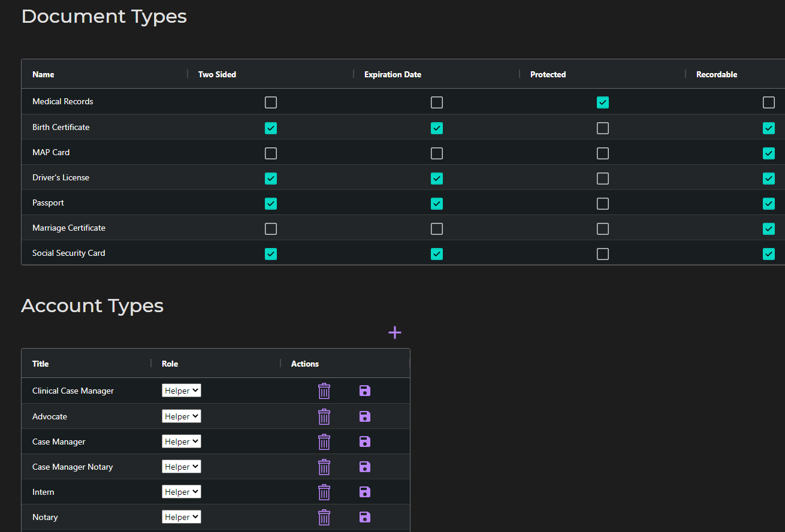Change the Case Manager role dropdown
The width and height of the screenshot is (785, 532).
(182, 441)
